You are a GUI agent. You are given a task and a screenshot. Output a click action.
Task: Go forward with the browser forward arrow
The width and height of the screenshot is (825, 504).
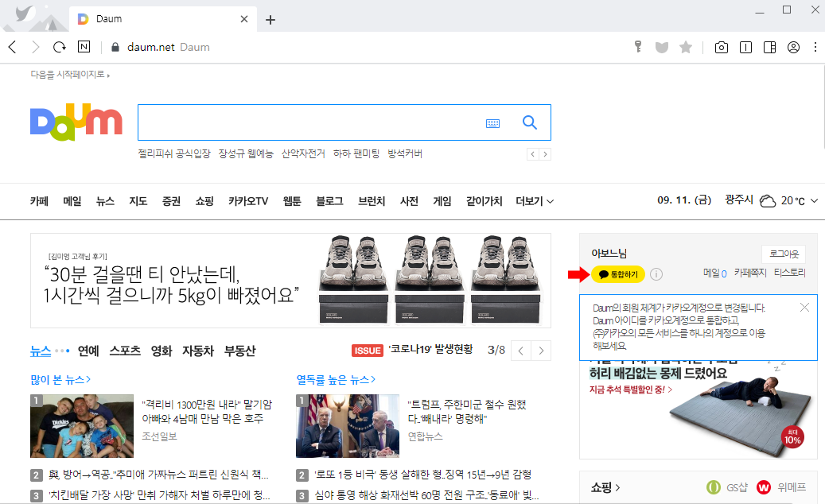pos(35,47)
